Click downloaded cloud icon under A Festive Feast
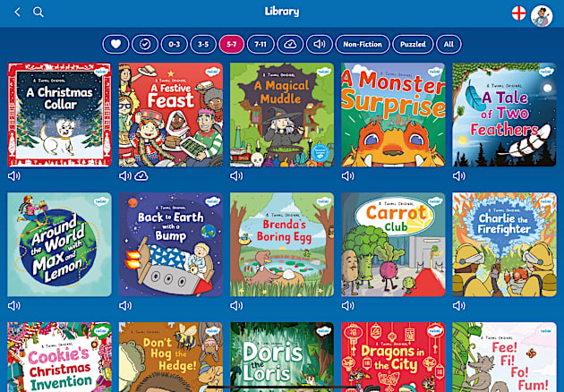This screenshot has width=564, height=392. coord(141,175)
